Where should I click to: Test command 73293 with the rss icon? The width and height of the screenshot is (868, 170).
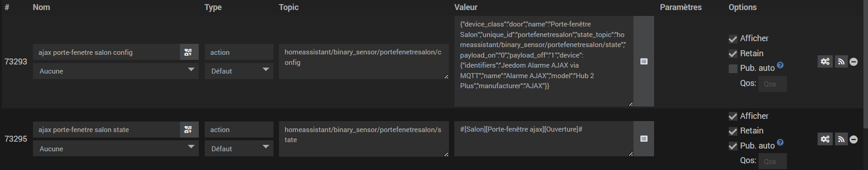[x=841, y=61]
